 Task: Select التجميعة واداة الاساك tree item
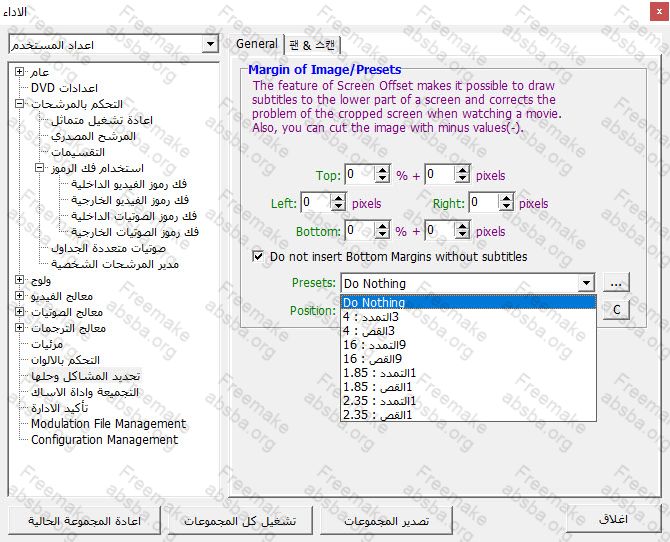(x=85, y=392)
